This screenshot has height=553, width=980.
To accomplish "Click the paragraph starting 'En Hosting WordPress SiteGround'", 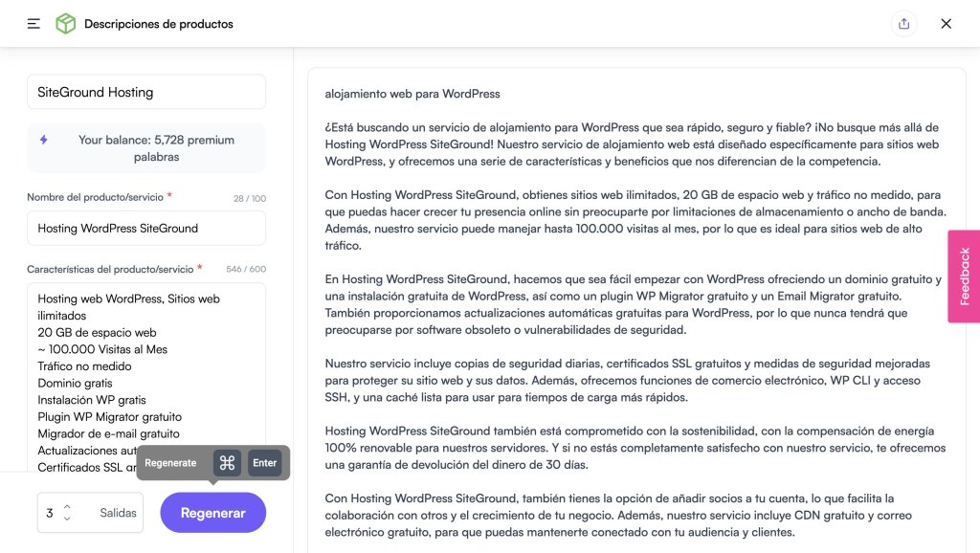I will 634,305.
